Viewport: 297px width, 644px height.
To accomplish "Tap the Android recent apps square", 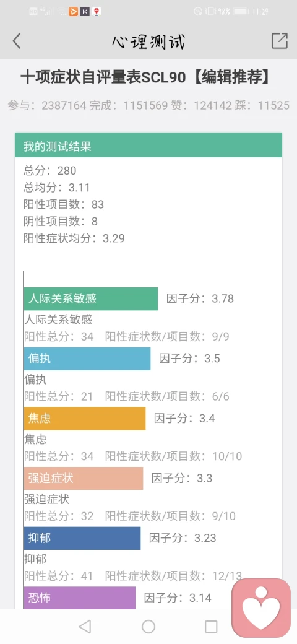I will pos(211,626).
